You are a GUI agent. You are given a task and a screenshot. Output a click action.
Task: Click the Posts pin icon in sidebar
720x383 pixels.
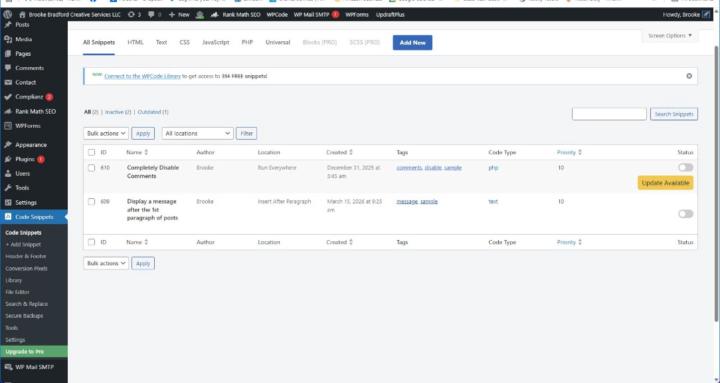click(x=8, y=25)
